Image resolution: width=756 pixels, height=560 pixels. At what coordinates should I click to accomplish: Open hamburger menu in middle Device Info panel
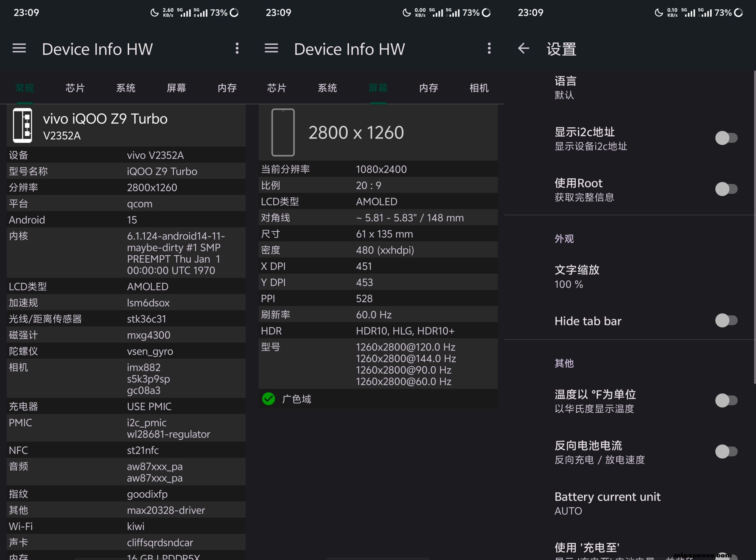(271, 49)
